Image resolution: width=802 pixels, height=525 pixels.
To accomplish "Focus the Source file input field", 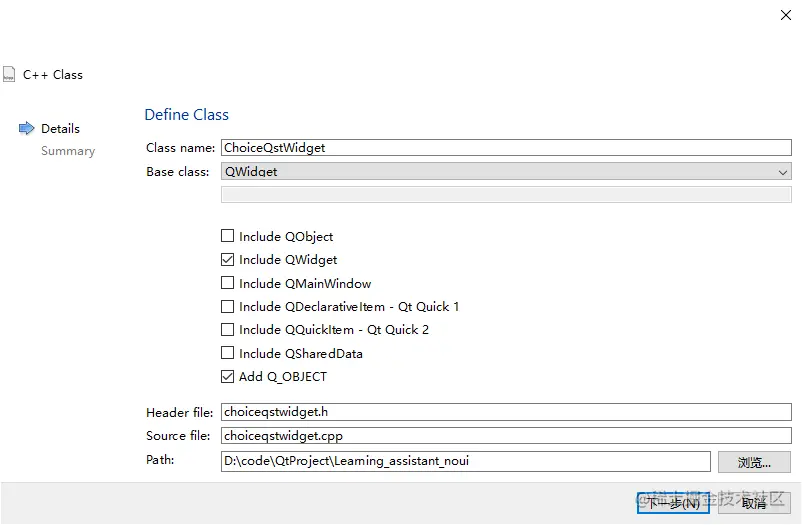I will coord(506,435).
